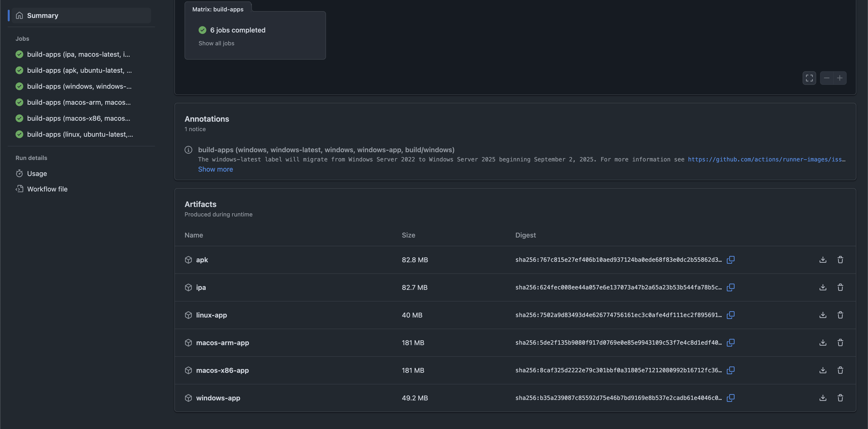Open the runner-images GitHub issue link
The image size is (868, 429).
pos(766,159)
